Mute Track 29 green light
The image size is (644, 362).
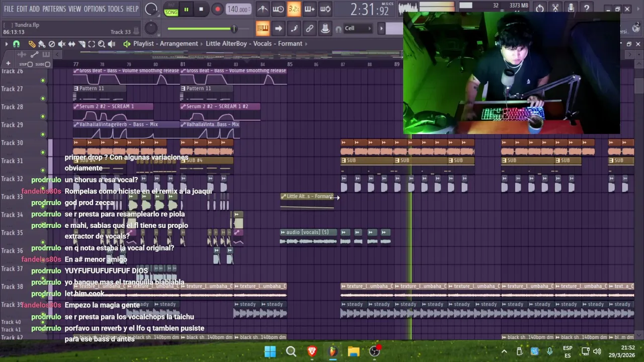tap(43, 134)
